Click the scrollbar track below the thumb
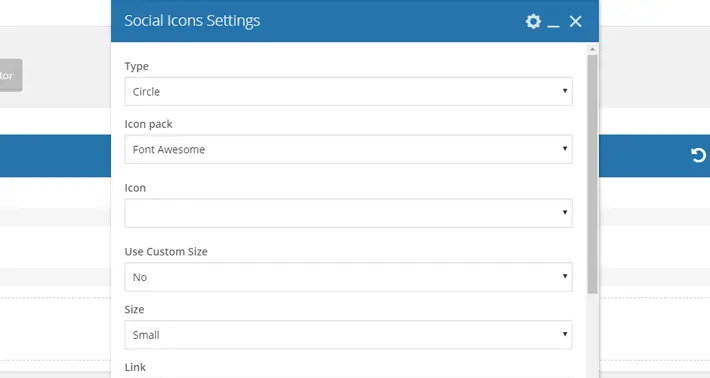710x378 pixels. point(592,336)
